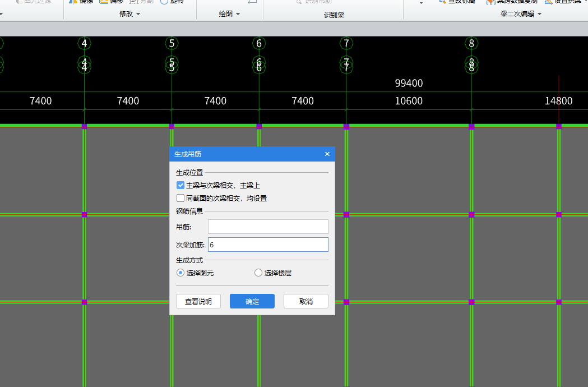Click the topmost axis bubble 4
This screenshot has height=387, width=588.
pos(85,44)
